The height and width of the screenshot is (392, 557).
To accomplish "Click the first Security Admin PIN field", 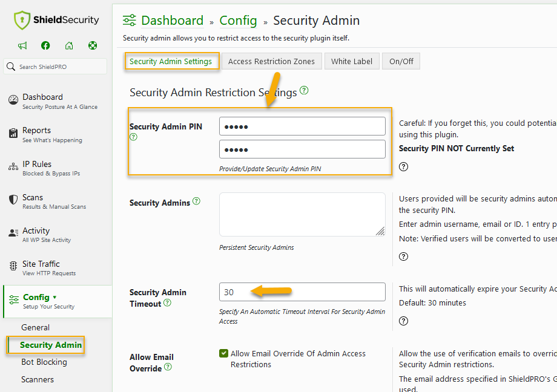I will (x=302, y=126).
